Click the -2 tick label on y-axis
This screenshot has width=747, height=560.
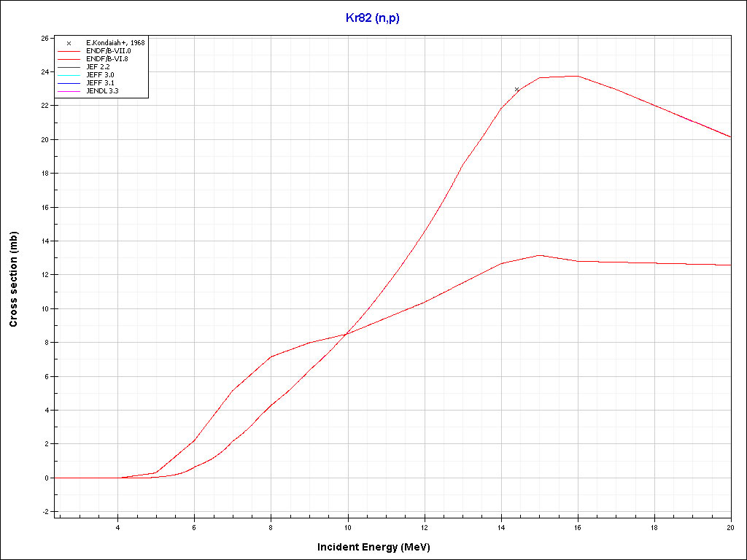pos(45,512)
